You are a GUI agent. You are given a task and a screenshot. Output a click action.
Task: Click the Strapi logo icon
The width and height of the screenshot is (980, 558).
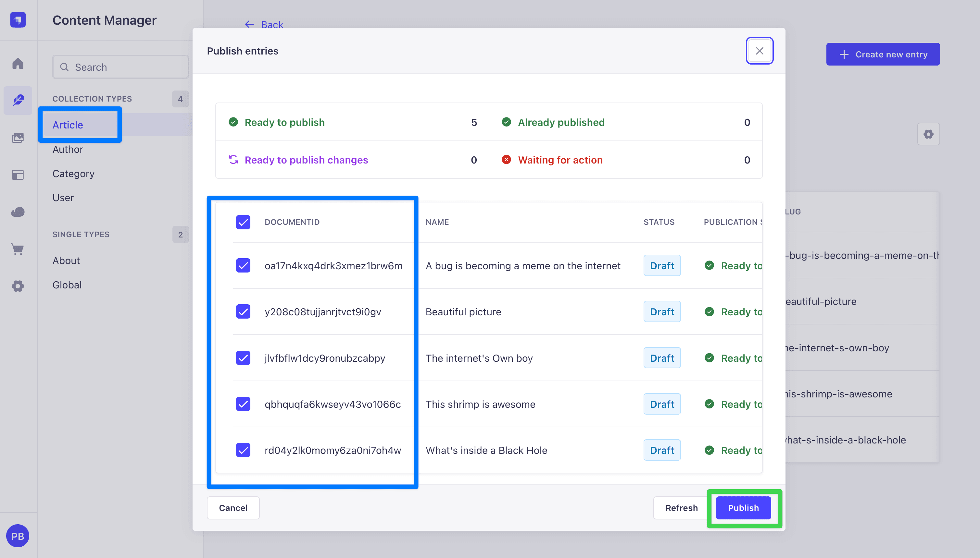point(18,19)
